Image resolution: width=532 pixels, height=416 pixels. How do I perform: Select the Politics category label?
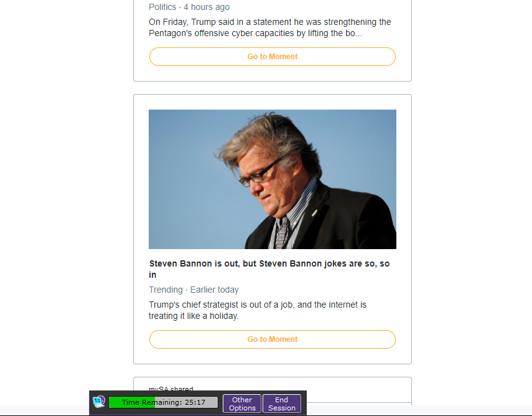point(162,7)
